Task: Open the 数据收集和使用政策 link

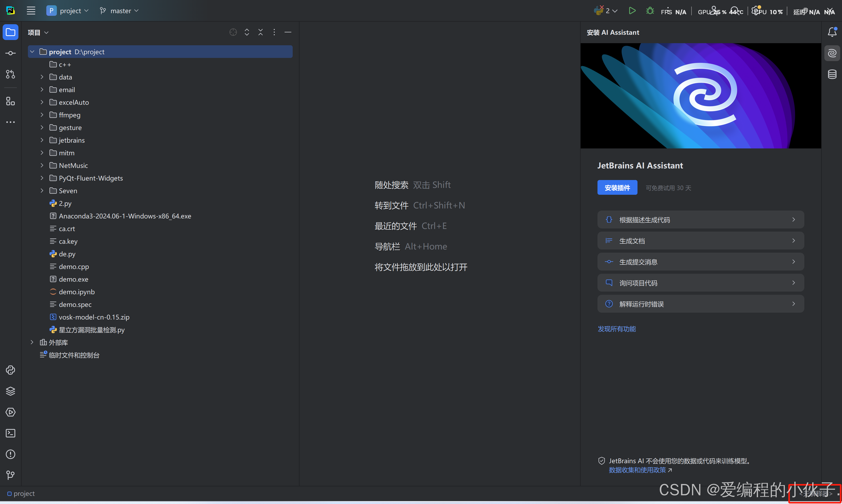Action: [x=637, y=470]
